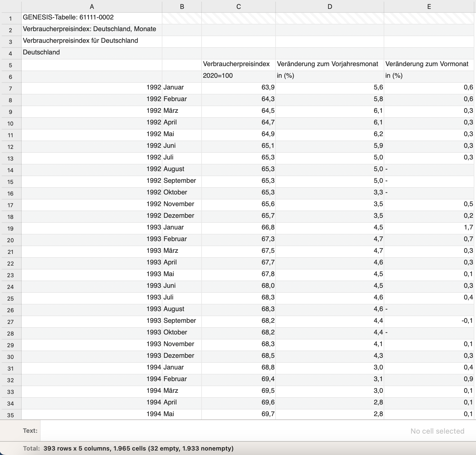Click the cell showing 1,7
The width and height of the screenshot is (476, 455).
[x=429, y=227]
